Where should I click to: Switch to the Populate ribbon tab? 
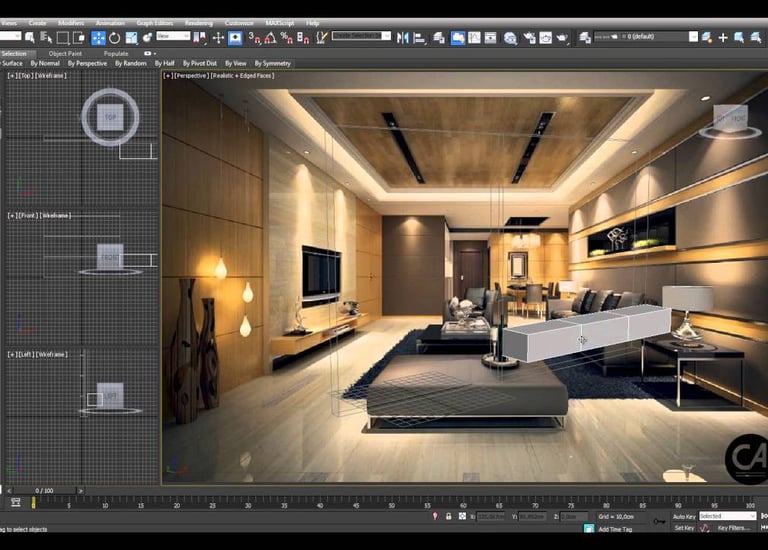[116, 53]
